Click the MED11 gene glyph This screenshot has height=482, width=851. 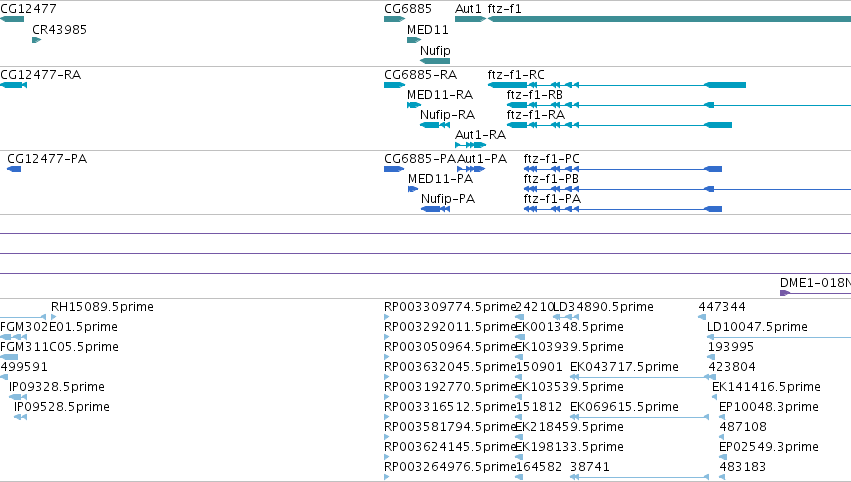click(414, 40)
